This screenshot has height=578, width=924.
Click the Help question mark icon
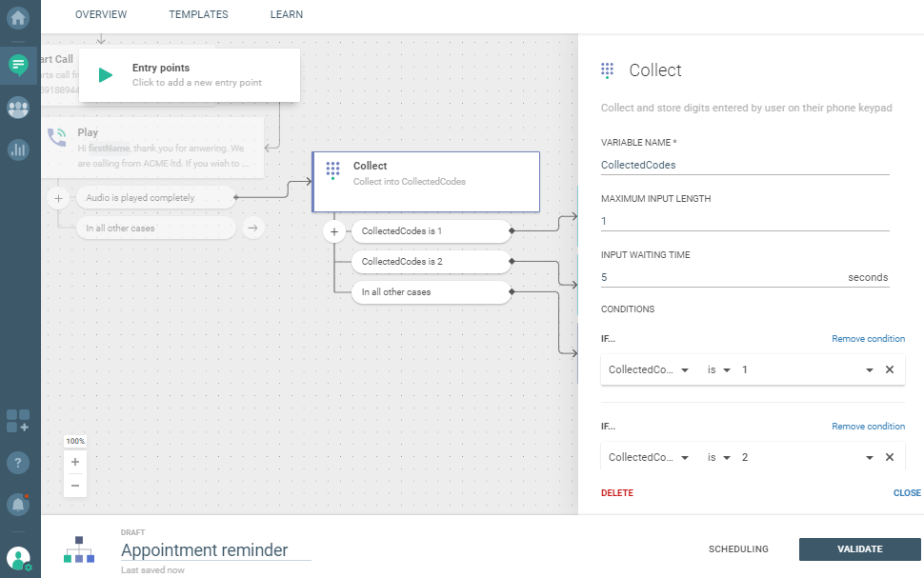tap(18, 463)
